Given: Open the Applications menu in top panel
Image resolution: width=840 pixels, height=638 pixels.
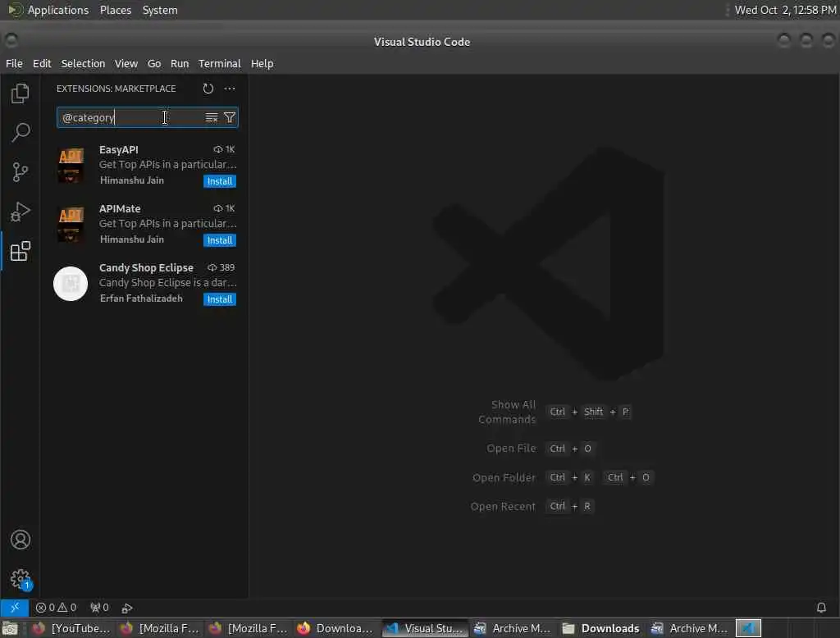Looking at the screenshot, I should 58,10.
